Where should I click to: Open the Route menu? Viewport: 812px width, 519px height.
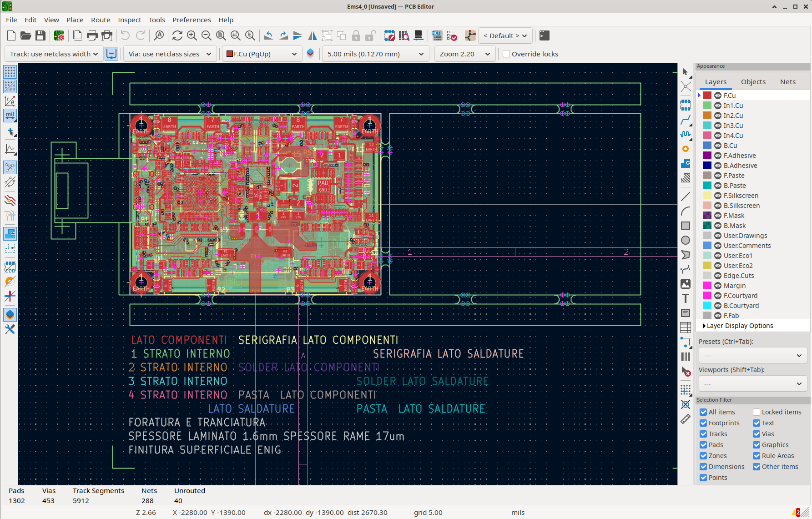point(100,20)
